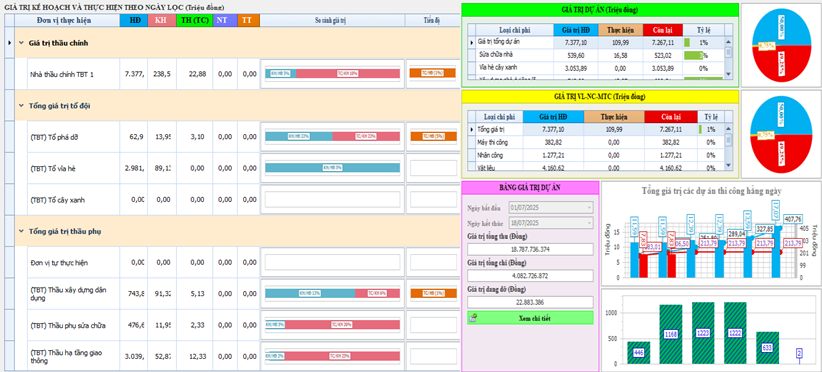This screenshot has width=822, height=372.
Task: Click the So sánh giá trị column header
Action: tap(332, 20)
